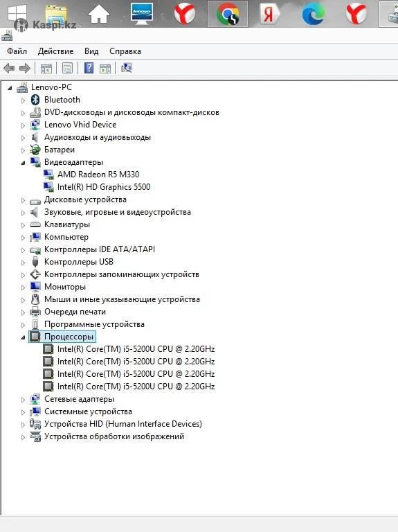Open the file explorer taskbar icon
Viewport: 398px width, 532px height.
56,15
